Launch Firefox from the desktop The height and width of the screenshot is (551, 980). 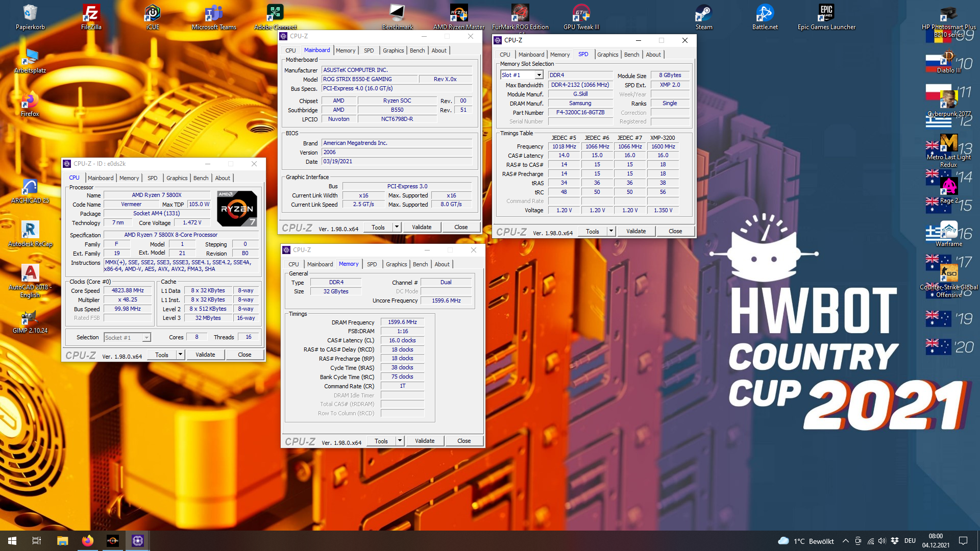click(30, 104)
